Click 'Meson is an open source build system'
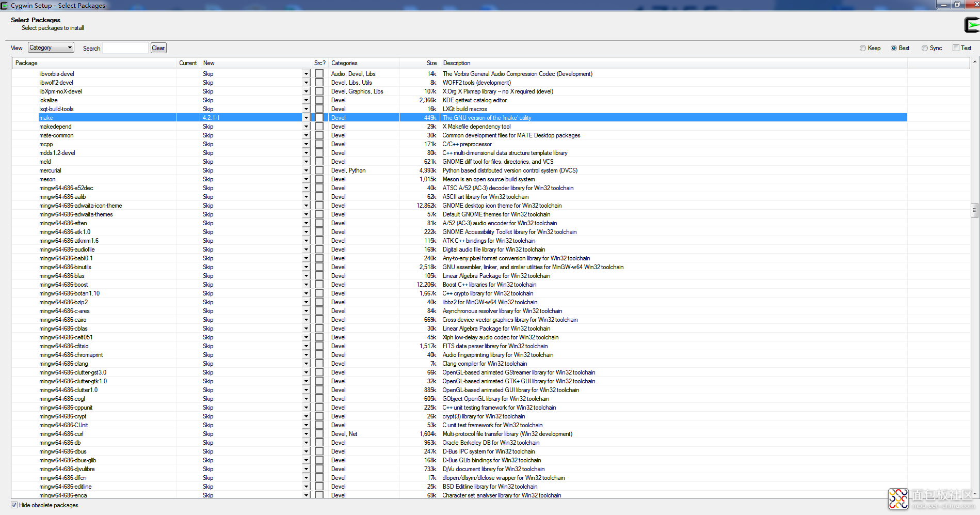This screenshot has width=980, height=515. 489,179
